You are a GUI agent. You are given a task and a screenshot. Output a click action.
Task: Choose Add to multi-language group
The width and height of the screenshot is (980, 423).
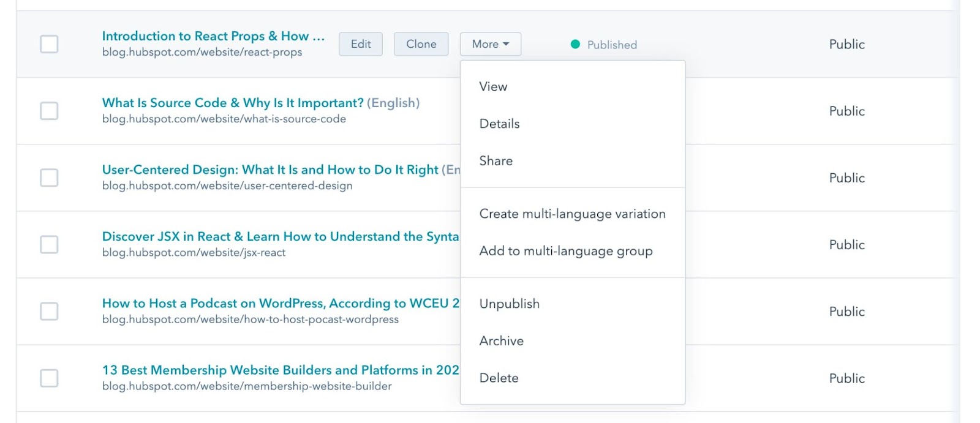click(566, 251)
